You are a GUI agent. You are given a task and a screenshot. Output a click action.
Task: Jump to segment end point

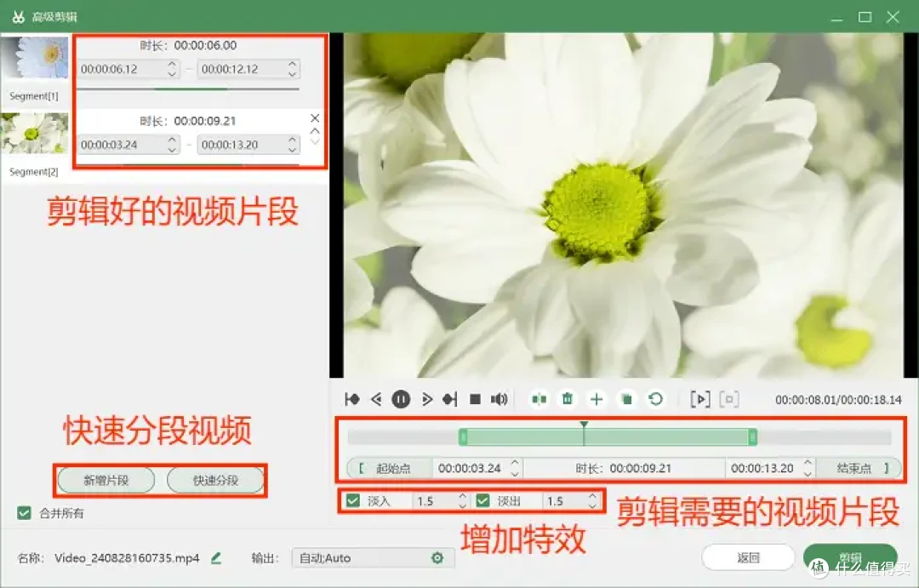point(449,399)
